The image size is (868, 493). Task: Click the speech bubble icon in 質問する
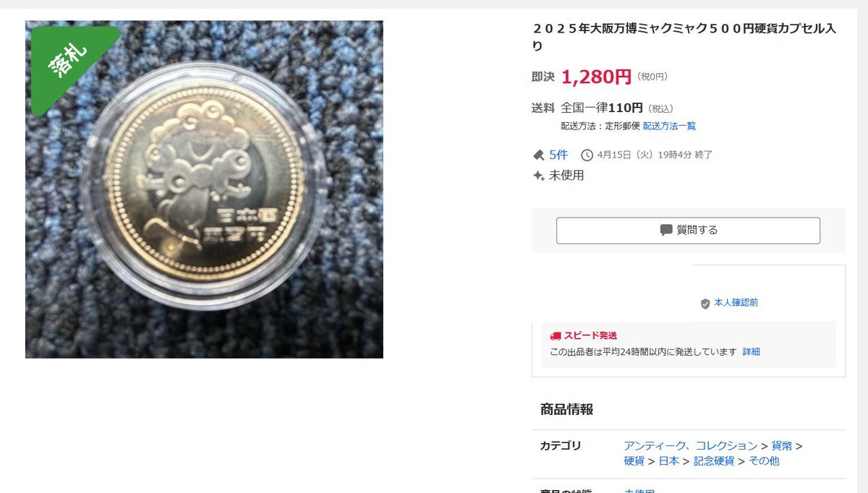click(666, 230)
